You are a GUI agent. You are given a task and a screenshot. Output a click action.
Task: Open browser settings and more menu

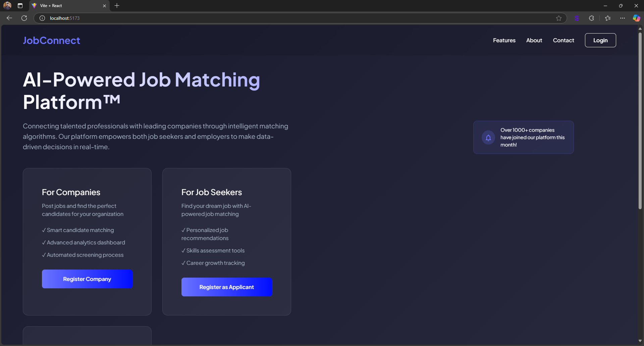click(623, 18)
